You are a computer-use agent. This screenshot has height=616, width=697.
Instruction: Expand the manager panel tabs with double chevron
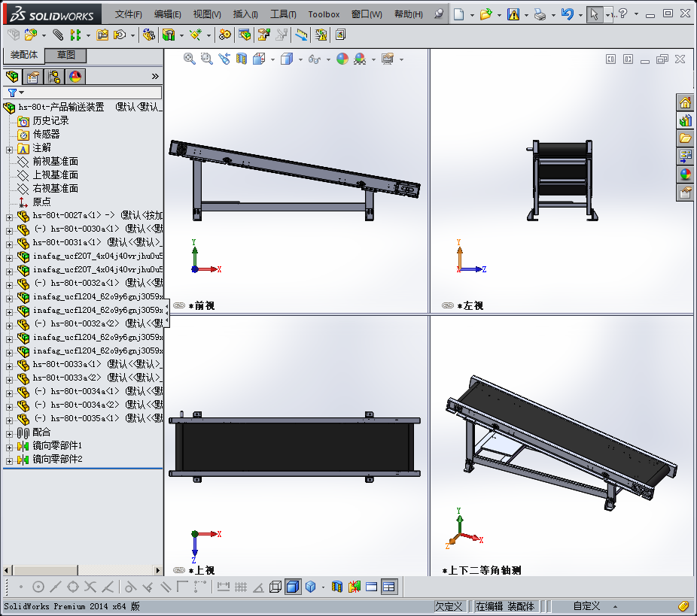coord(155,77)
